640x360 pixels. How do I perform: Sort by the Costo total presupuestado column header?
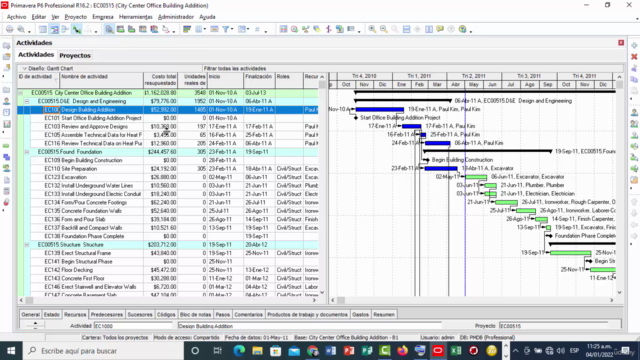pyautogui.click(x=160, y=80)
